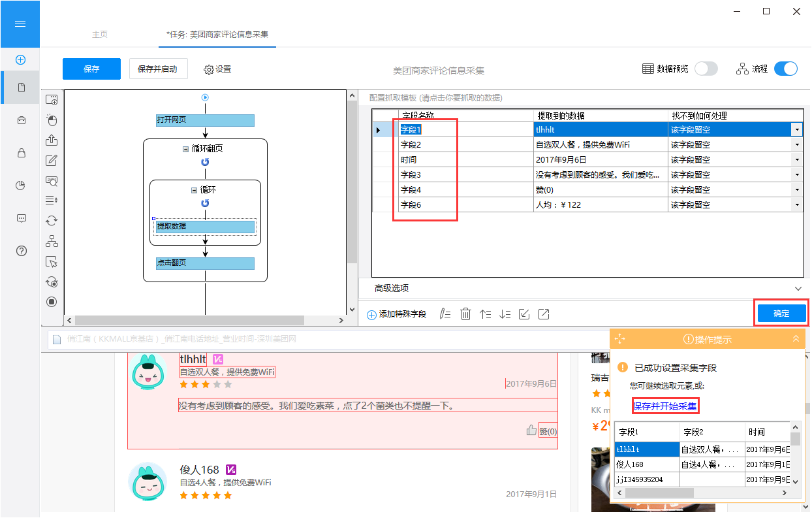Viewport: 812px width, 518px height.
Task: Select the branch condition tool icon
Action: [52, 241]
